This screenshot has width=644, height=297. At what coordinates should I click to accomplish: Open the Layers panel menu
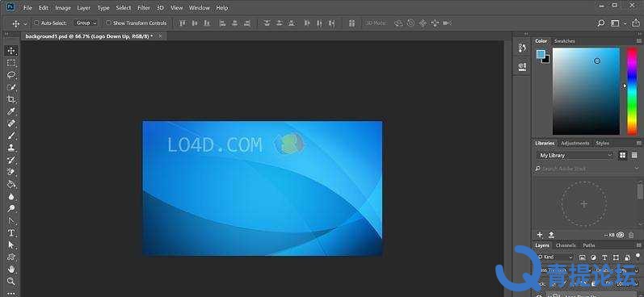(639, 245)
